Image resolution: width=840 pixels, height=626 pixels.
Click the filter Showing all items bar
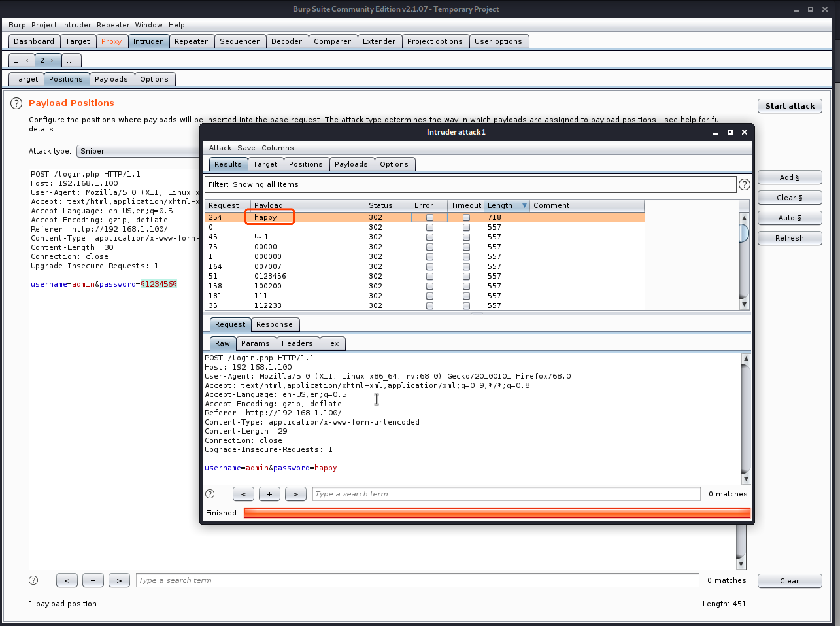coord(470,184)
